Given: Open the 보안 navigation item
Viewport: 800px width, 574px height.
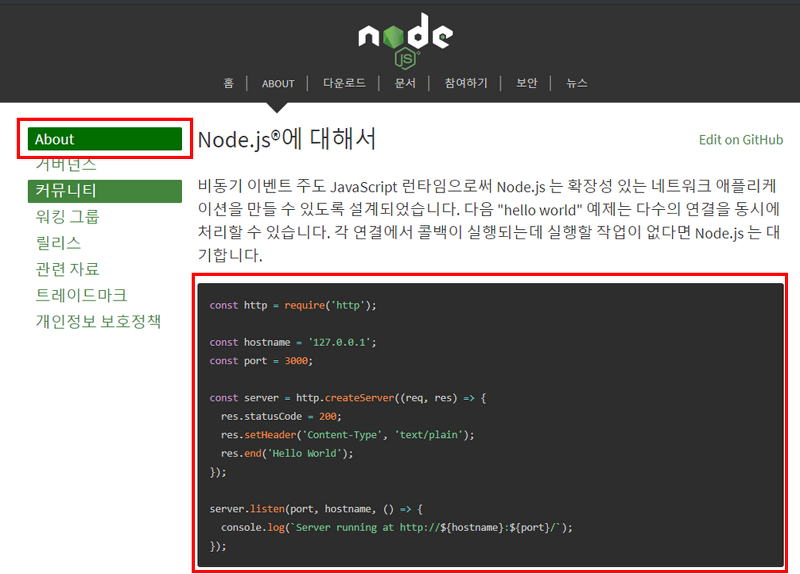Looking at the screenshot, I should point(527,83).
